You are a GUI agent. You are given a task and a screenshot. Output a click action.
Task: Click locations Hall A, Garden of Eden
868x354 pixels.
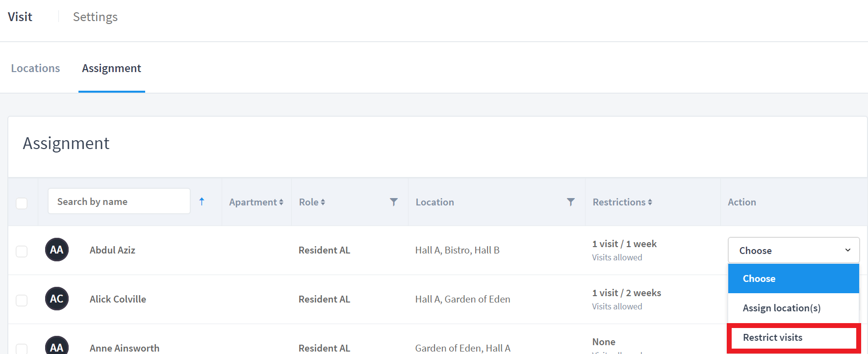pos(462,299)
